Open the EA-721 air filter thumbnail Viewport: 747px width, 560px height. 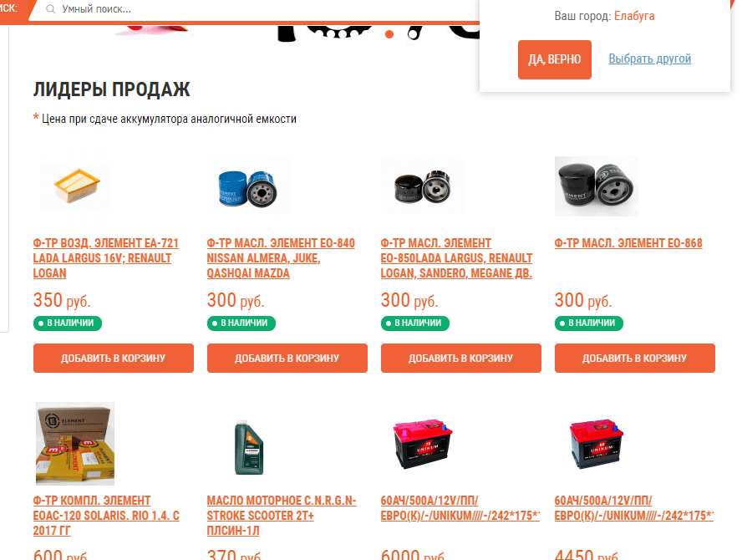click(76, 185)
